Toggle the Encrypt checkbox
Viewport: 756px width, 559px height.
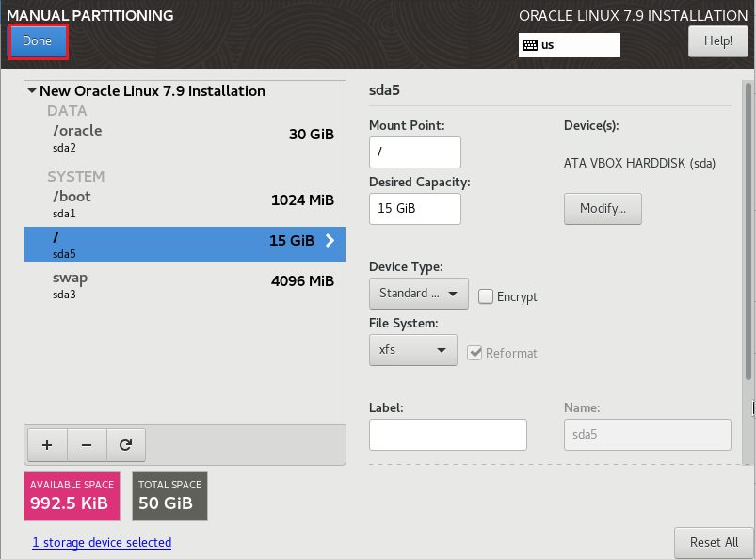tap(486, 296)
